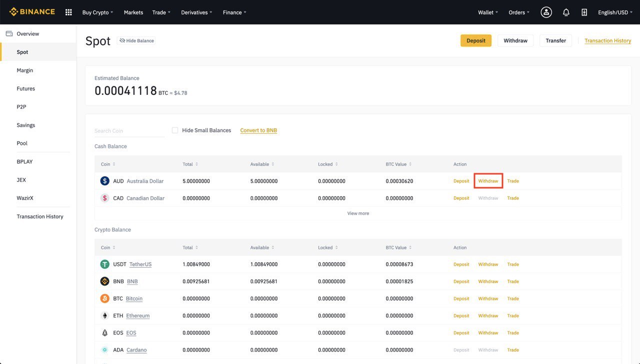The width and height of the screenshot is (640, 364).
Task: Expand the Trade dropdown menu
Action: pyautogui.click(x=161, y=12)
